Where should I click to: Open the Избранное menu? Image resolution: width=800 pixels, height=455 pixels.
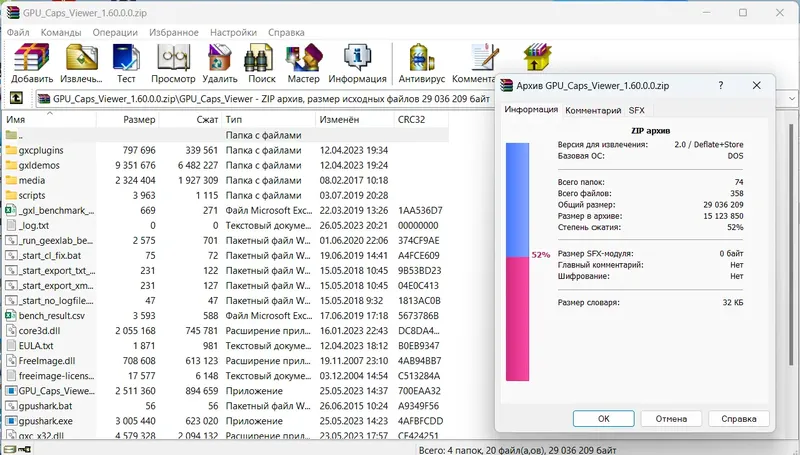point(173,32)
